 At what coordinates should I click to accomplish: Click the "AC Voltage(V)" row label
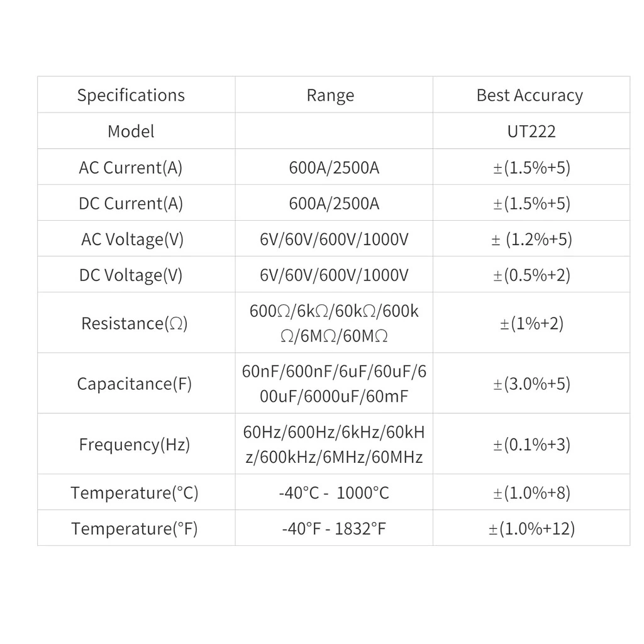(132, 239)
